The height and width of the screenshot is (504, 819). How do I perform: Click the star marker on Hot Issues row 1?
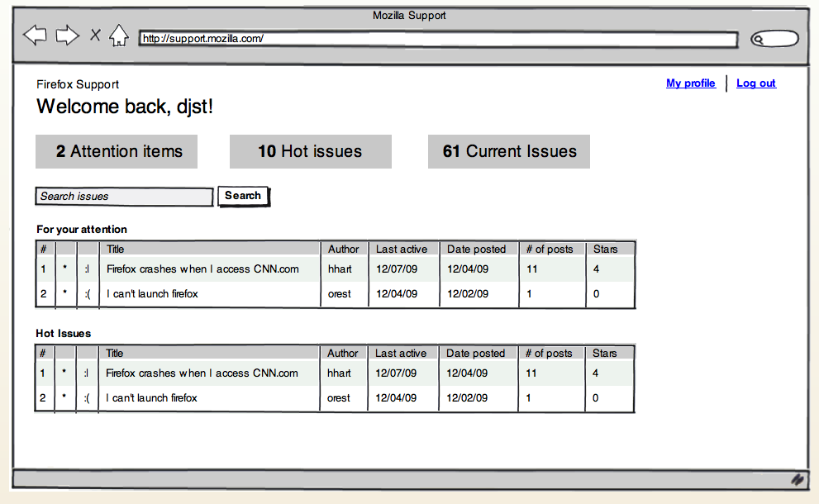[64, 372]
